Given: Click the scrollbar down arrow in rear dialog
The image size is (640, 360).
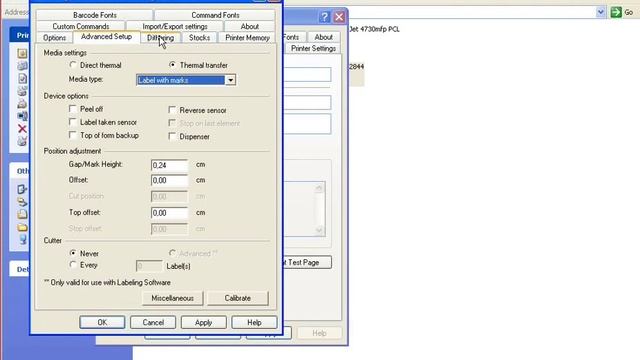Looking at the screenshot, I should [319, 230].
